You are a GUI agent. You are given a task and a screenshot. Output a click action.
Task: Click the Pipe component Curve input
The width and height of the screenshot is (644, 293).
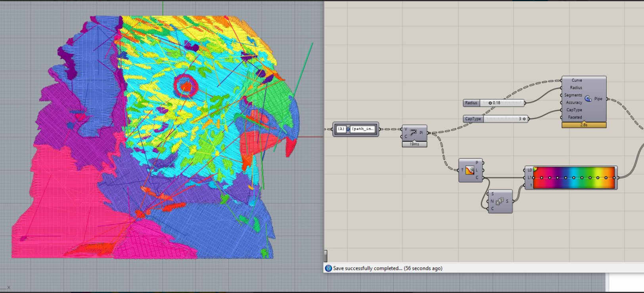(x=577, y=80)
